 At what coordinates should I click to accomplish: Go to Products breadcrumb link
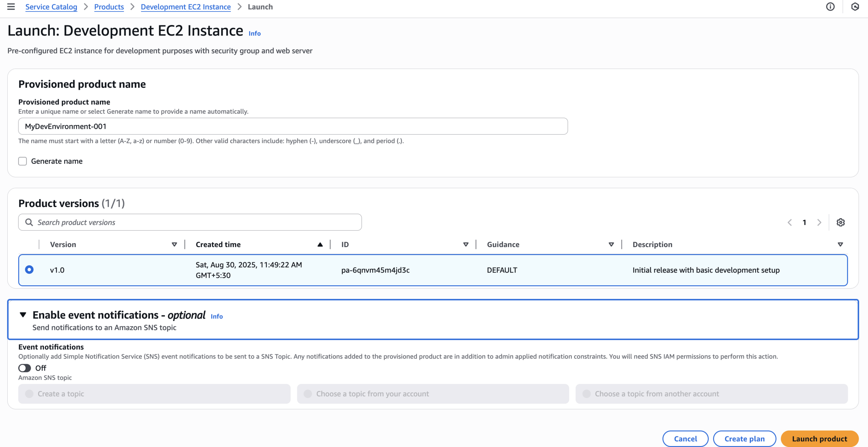tap(109, 7)
